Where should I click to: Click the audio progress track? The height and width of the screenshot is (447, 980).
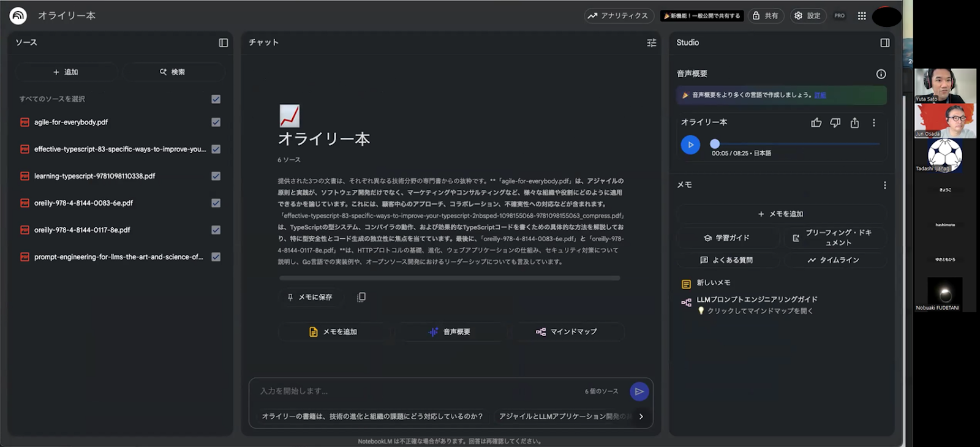(x=796, y=144)
